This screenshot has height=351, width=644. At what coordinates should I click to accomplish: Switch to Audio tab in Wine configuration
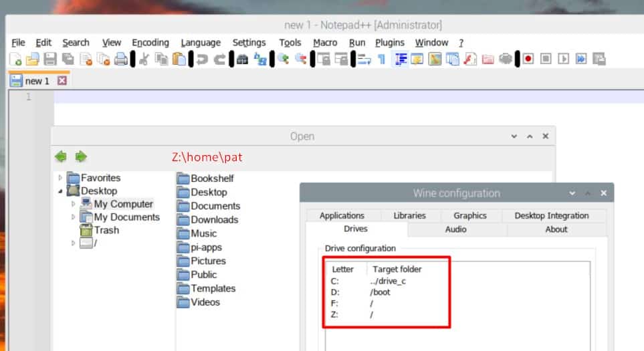(456, 229)
